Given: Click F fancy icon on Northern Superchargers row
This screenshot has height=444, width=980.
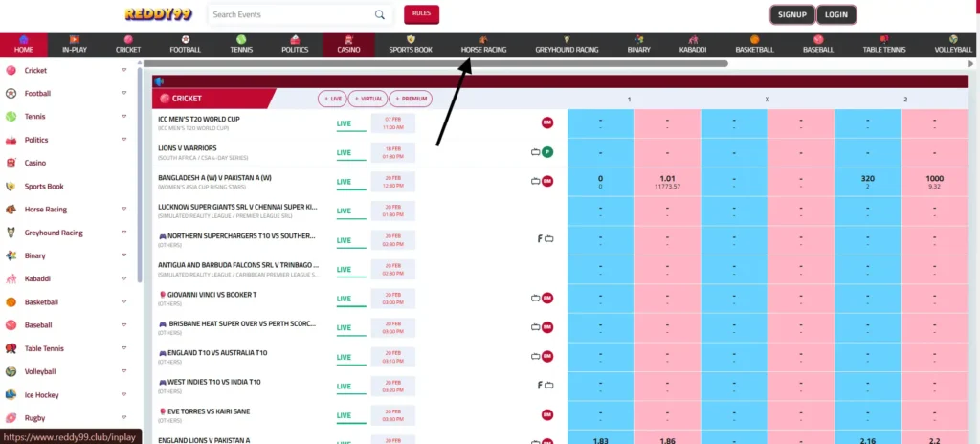Looking at the screenshot, I should (540, 238).
